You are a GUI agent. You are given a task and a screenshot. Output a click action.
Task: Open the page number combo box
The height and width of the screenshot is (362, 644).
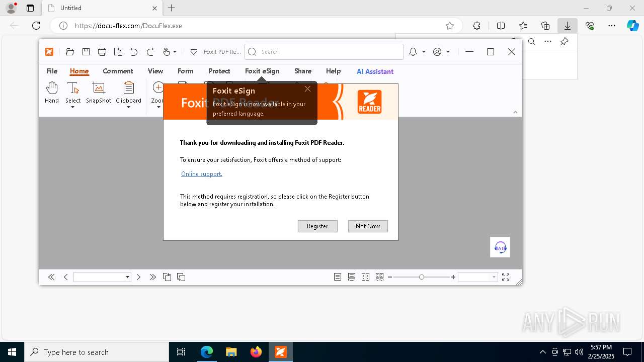tap(102, 277)
